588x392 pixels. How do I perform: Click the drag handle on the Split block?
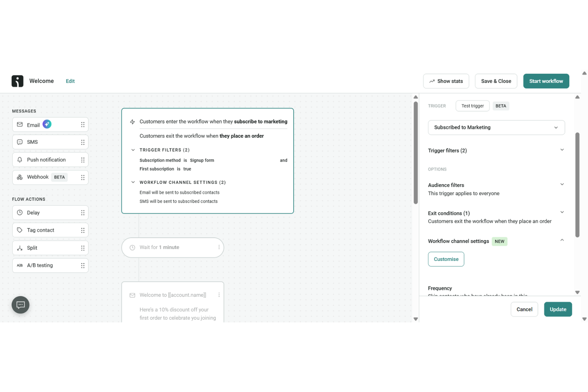(83, 248)
